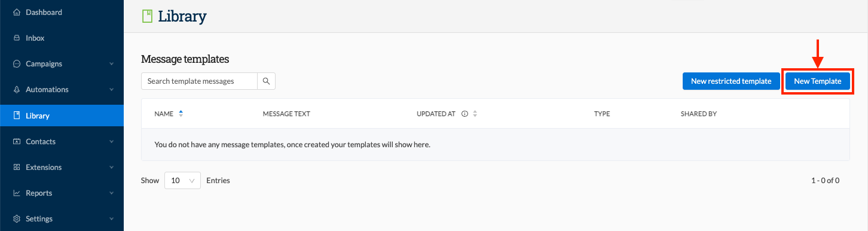Click the Dashboard home icon
Screen dimensions: 868x231
[x=17, y=12]
